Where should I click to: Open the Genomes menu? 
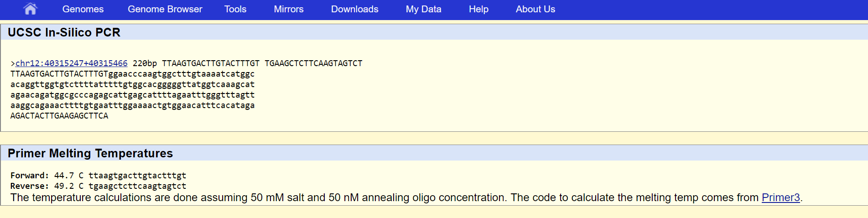coord(83,9)
